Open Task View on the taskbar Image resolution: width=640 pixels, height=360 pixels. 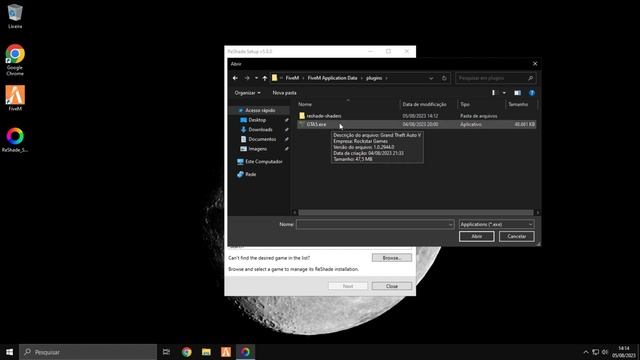coord(166,352)
